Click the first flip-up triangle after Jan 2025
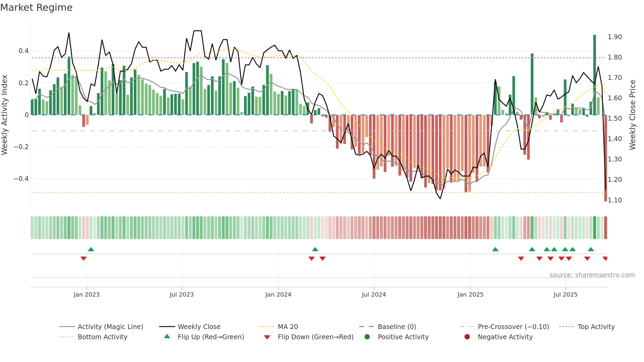The image size is (644, 362). tap(495, 249)
